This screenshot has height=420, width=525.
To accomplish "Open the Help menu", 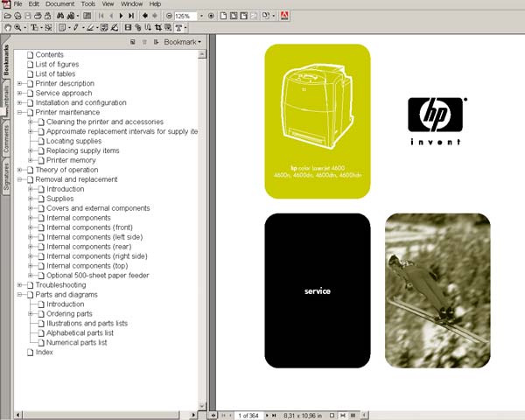I will point(155,4).
